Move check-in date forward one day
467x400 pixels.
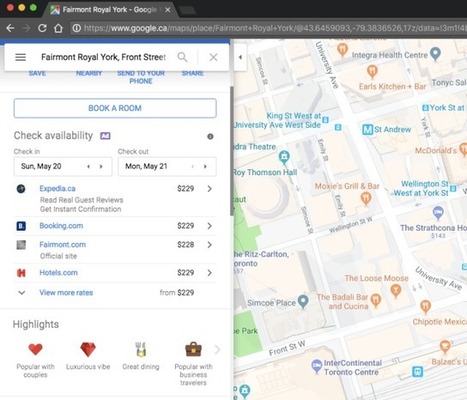pos(101,166)
